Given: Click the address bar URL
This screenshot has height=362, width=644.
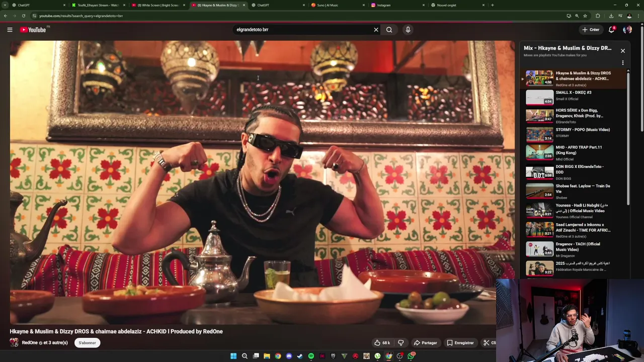Looking at the screenshot, I should tap(80, 16).
